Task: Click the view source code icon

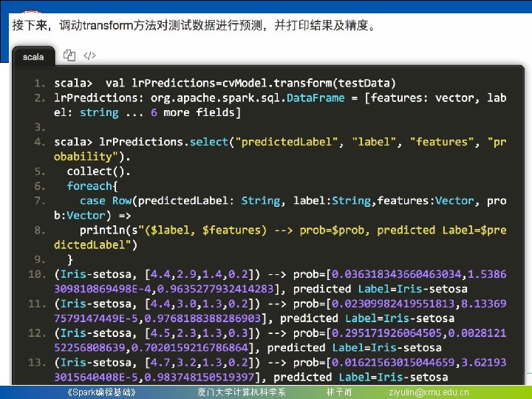Action: [x=89, y=55]
